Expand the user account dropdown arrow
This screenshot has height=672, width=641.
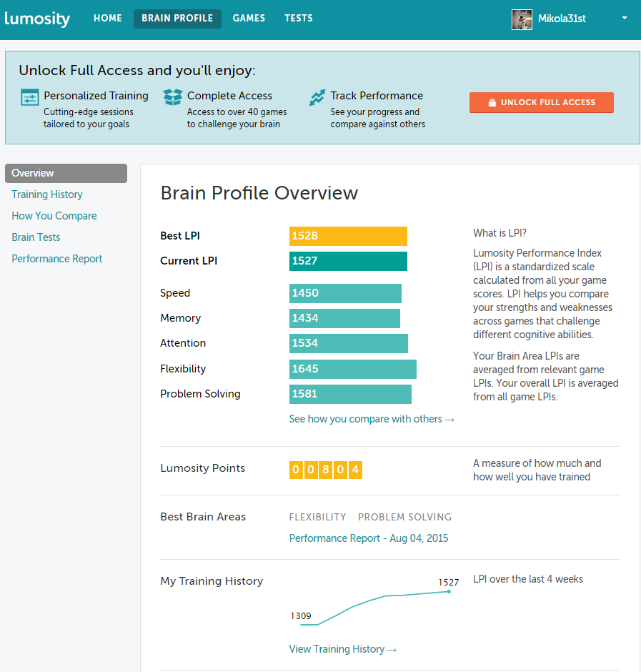[625, 18]
